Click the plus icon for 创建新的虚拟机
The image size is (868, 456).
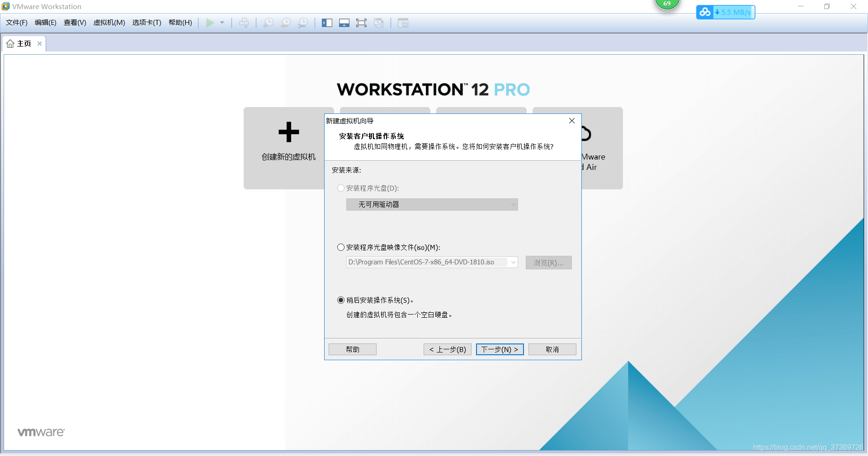tap(289, 132)
